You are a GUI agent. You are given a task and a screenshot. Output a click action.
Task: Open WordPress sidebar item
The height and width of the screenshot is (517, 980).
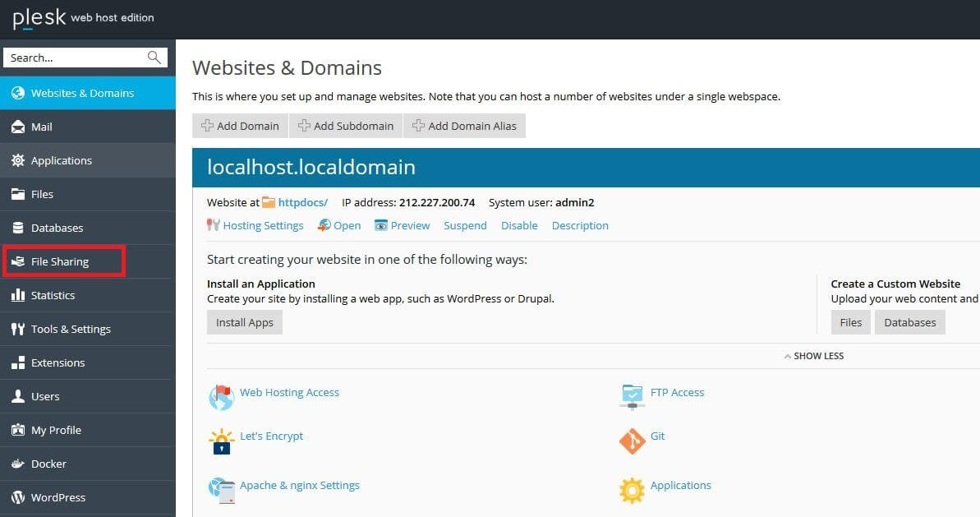88,498
